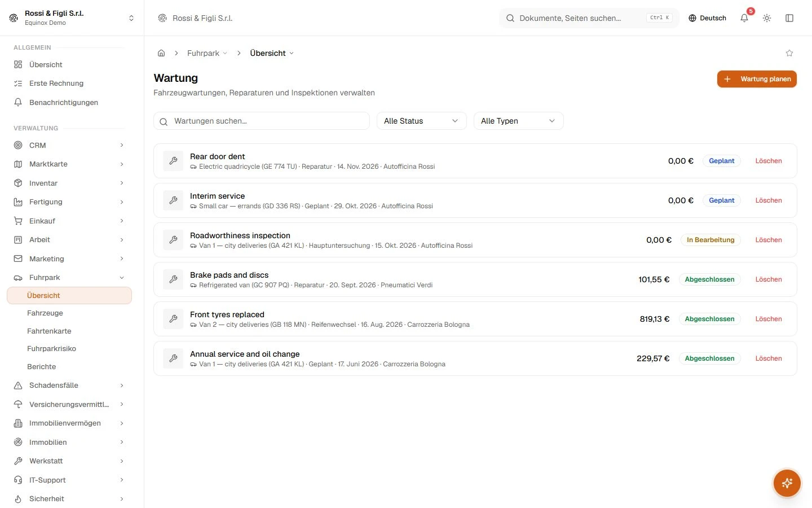Expand the Übersicht breadcrumb dropdown
Image resolution: width=812 pixels, height=508 pixels.
pyautogui.click(x=272, y=53)
